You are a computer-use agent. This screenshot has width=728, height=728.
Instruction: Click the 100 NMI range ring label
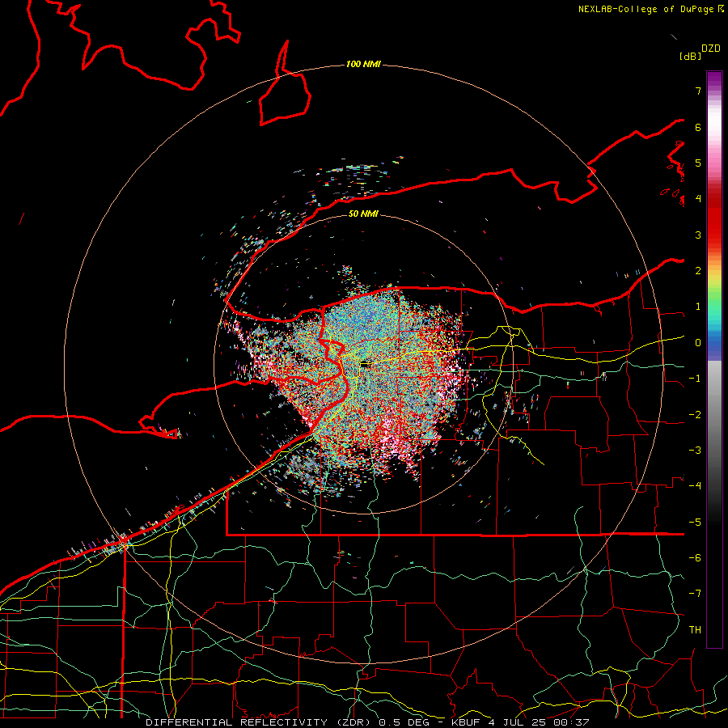(363, 64)
